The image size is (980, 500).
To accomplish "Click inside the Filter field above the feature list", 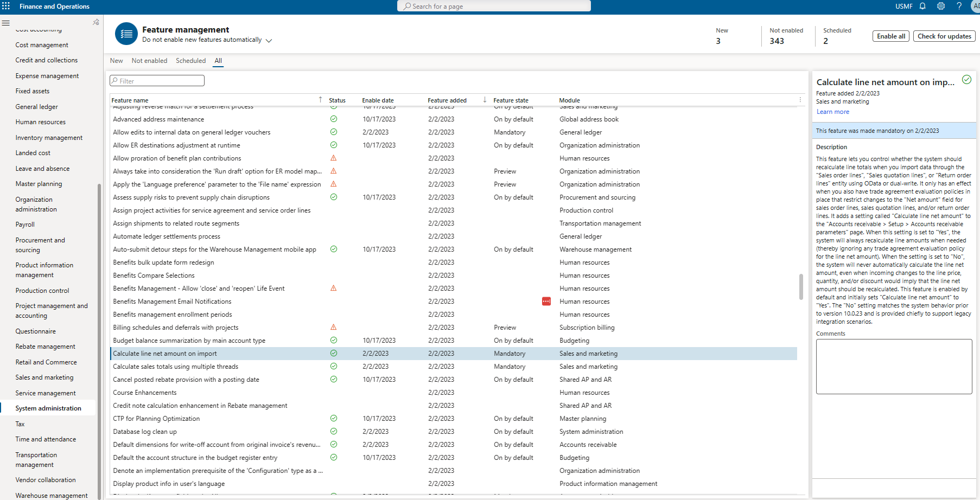I will click(157, 80).
